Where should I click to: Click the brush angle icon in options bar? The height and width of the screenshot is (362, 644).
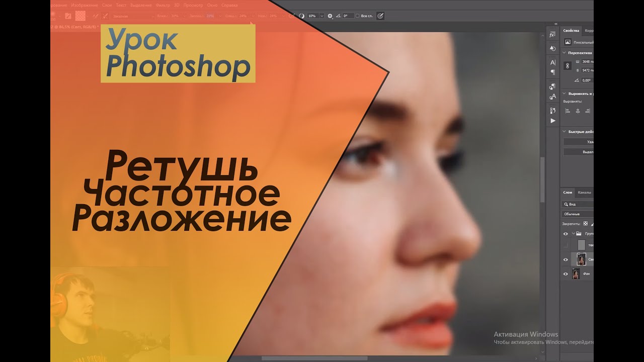[x=338, y=16]
